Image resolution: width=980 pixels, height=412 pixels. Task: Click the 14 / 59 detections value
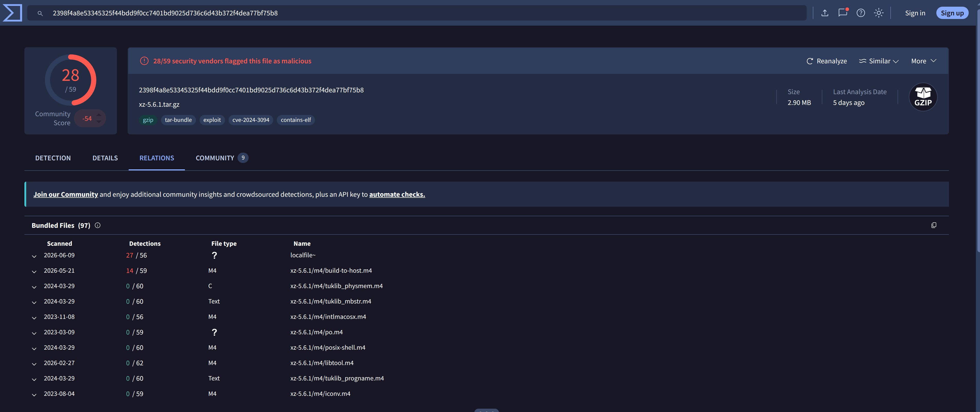136,271
